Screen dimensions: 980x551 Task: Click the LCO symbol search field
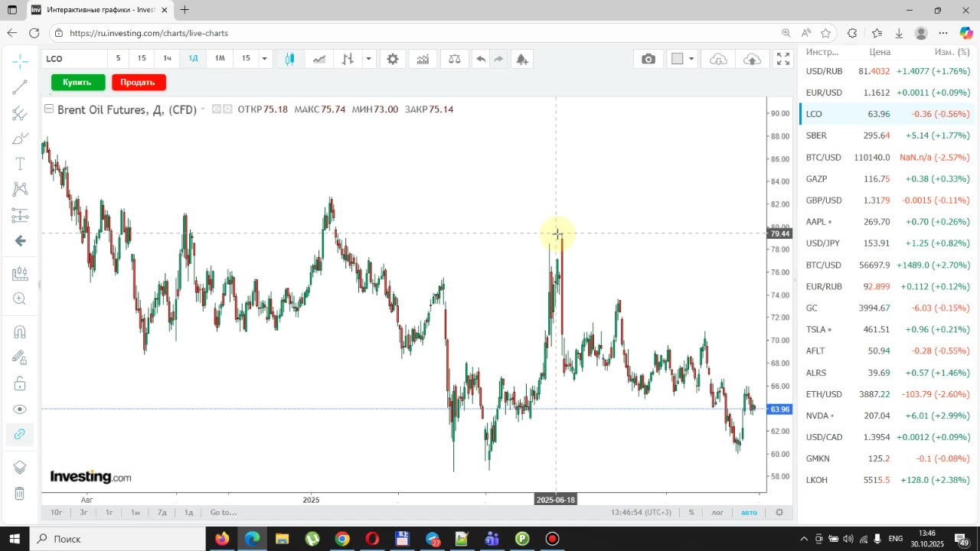click(x=73, y=59)
